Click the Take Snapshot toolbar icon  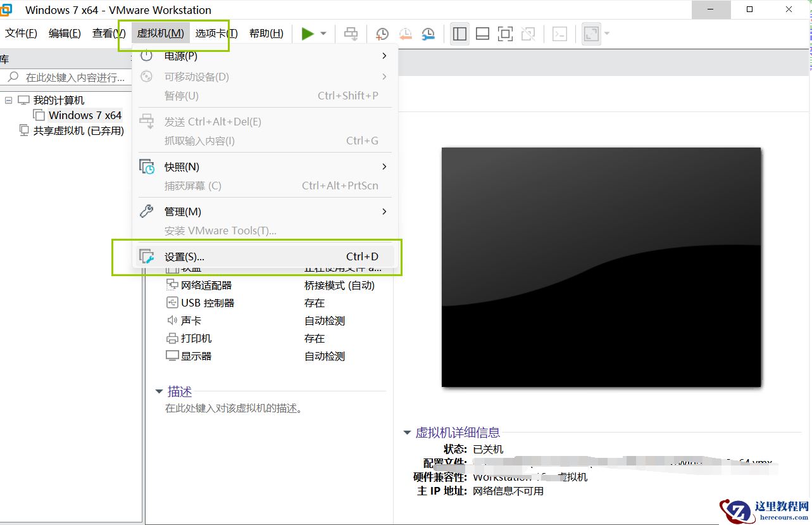click(382, 34)
